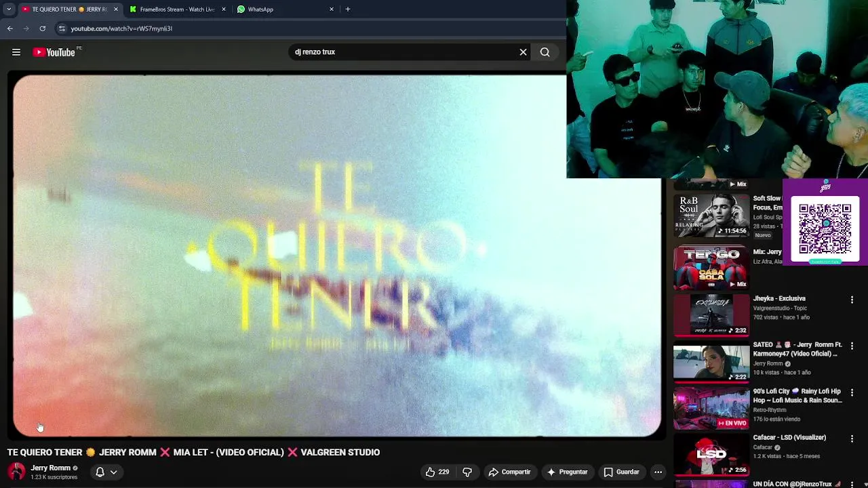Image resolution: width=868 pixels, height=488 pixels.
Task: Open Jheyka - Exclusiva video title
Action: tap(779, 298)
